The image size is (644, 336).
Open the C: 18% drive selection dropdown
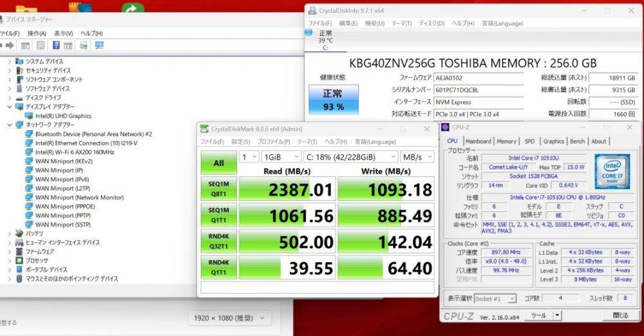(x=350, y=157)
